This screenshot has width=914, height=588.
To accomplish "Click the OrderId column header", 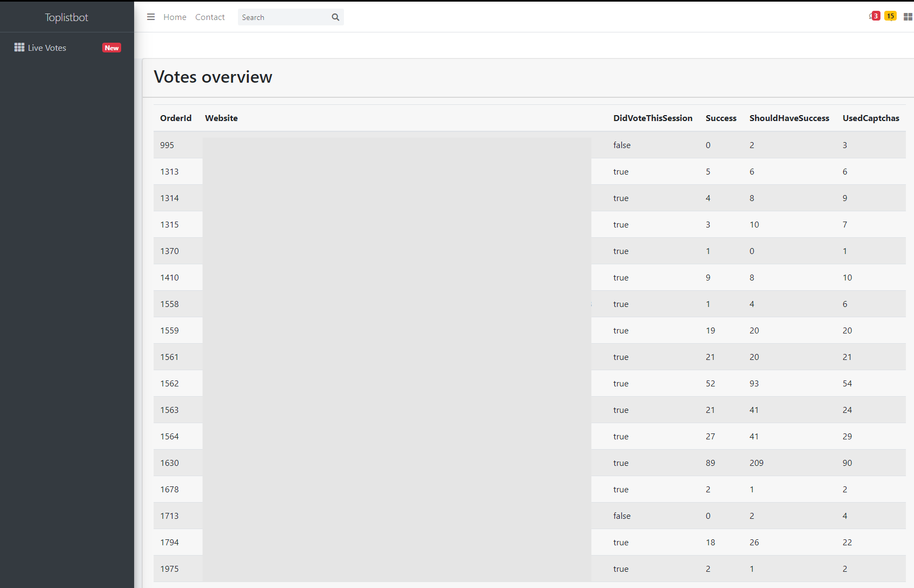I will coord(176,118).
